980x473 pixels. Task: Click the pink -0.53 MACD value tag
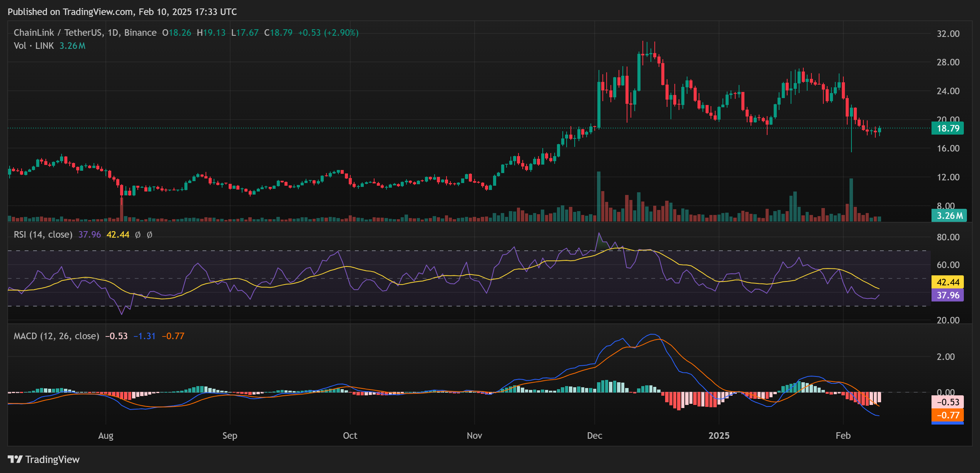tap(948, 402)
